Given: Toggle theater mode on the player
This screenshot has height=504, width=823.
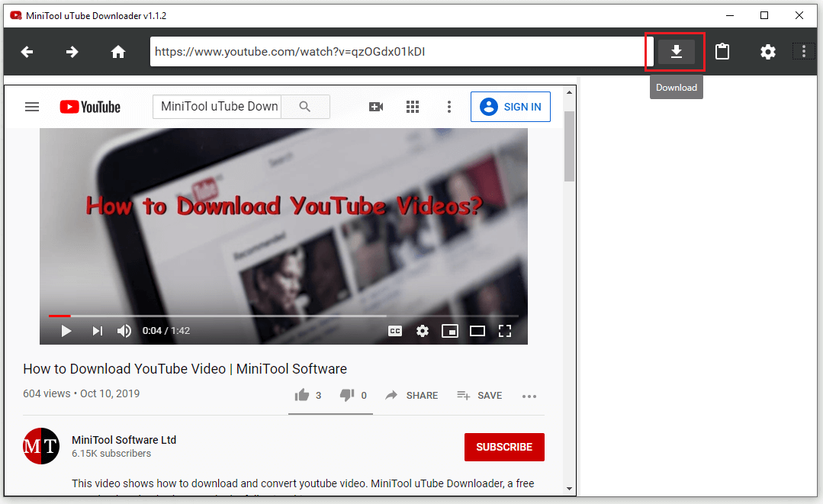Looking at the screenshot, I should pyautogui.click(x=477, y=331).
